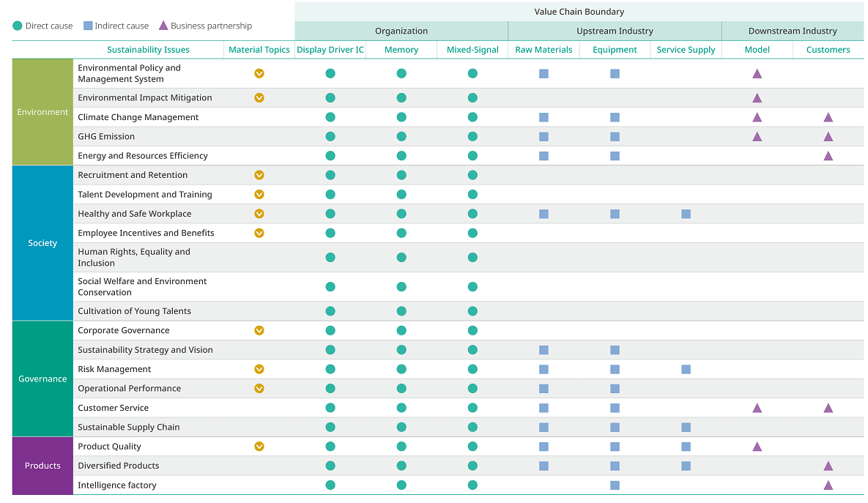Select the Material Topics column header
Screen dimensions: 868x503
tap(259, 50)
